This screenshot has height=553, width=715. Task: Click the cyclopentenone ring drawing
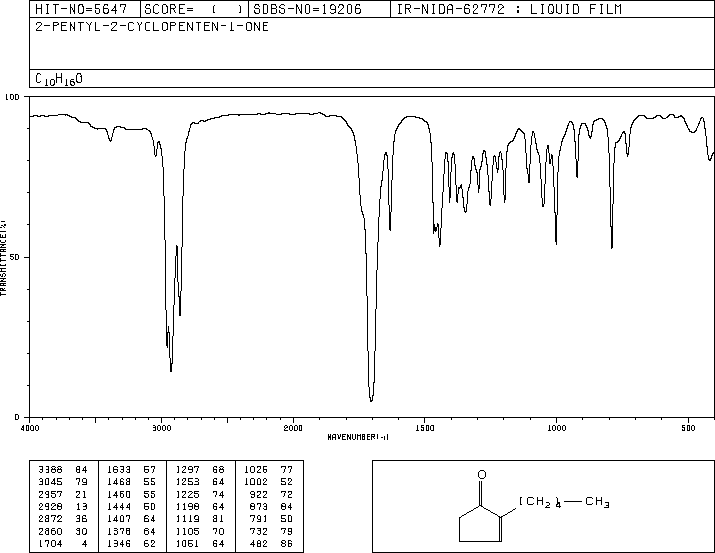click(x=481, y=524)
